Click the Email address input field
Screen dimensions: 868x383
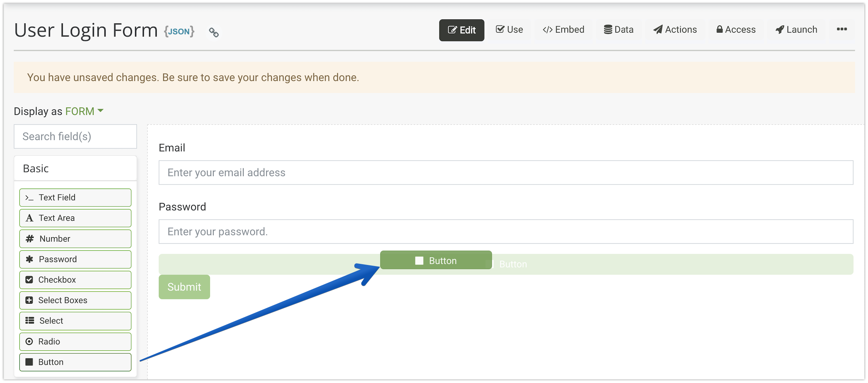click(x=506, y=172)
